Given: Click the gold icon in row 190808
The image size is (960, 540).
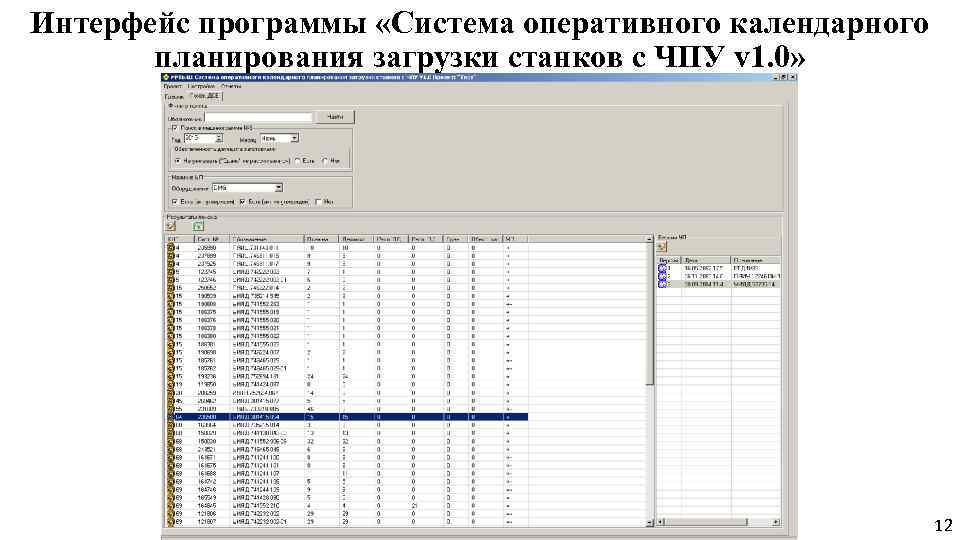Looking at the screenshot, I should click(171, 304).
